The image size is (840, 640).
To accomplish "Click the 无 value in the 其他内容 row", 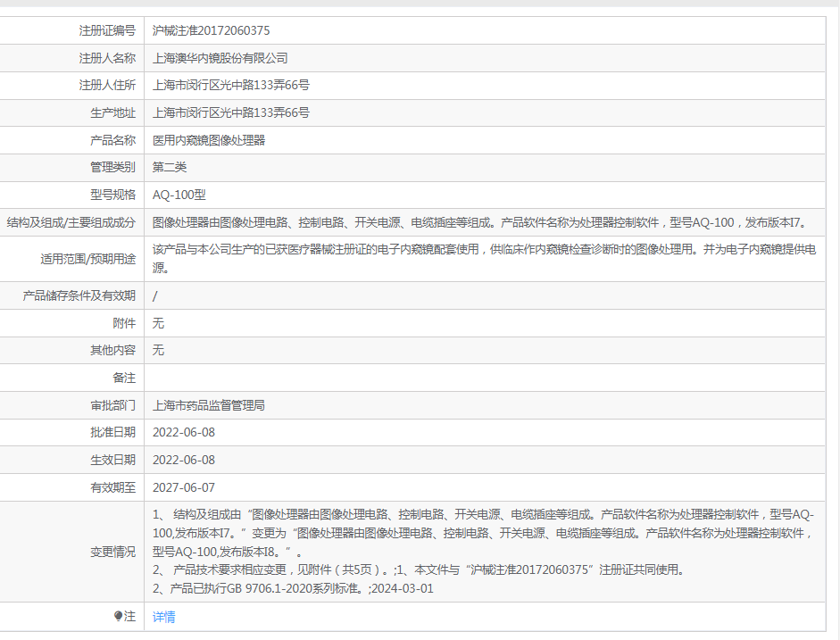I will coord(158,350).
